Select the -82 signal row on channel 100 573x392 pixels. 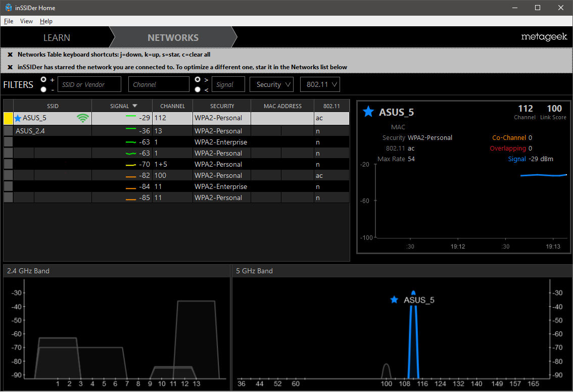(x=176, y=175)
